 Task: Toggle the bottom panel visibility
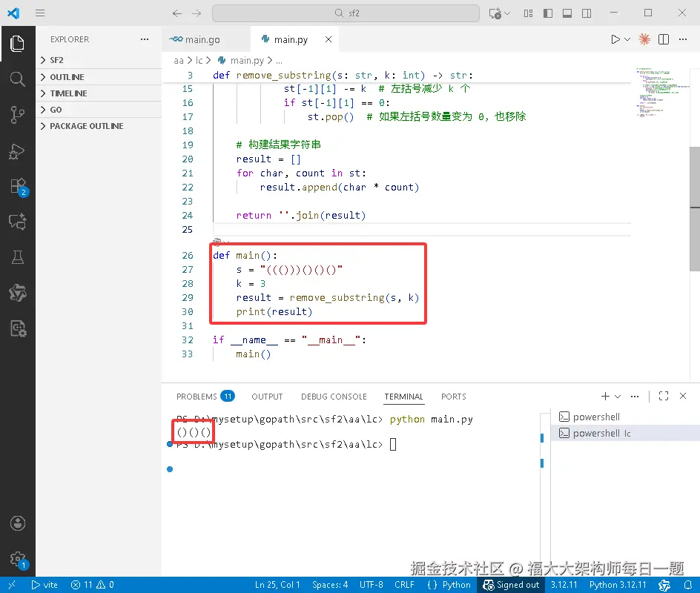point(567,13)
